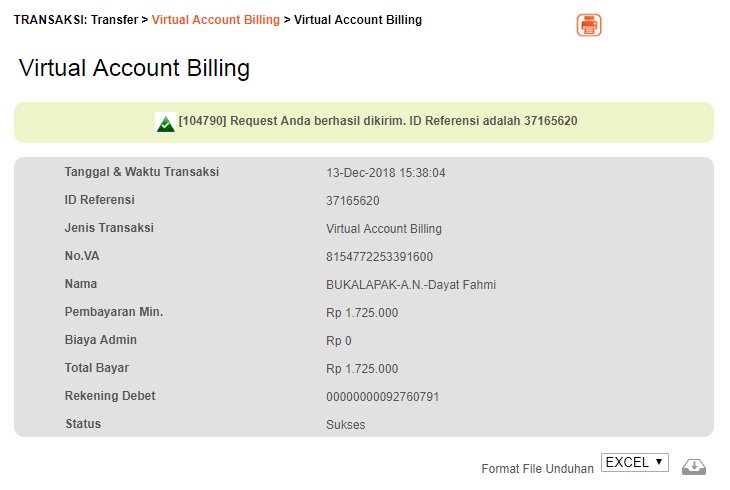Screen dimensions: 730x490
Task: Click the Biaya Admin value Rp 0
Action: click(x=338, y=341)
